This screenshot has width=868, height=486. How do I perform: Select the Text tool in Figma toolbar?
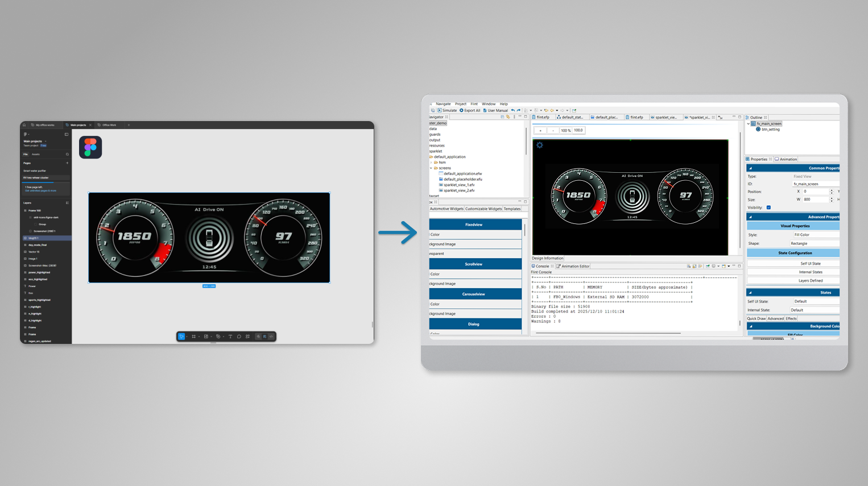[x=230, y=337]
